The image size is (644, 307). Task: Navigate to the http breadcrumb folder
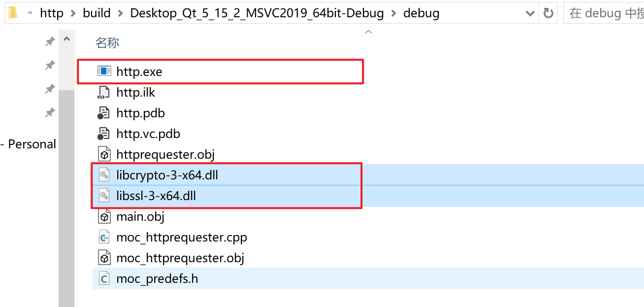point(51,13)
